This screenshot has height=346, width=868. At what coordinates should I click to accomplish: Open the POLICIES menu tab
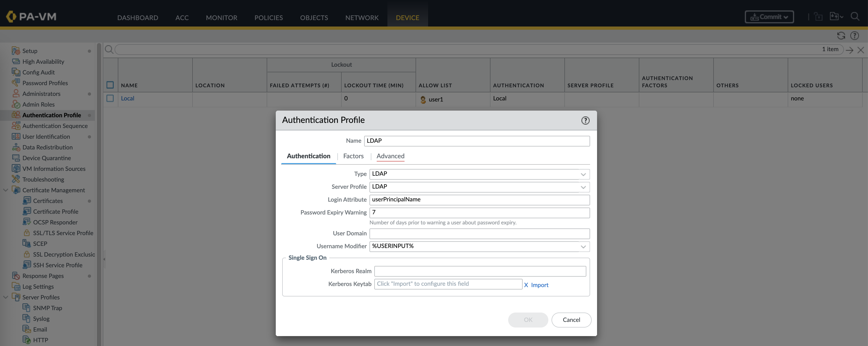coord(268,17)
